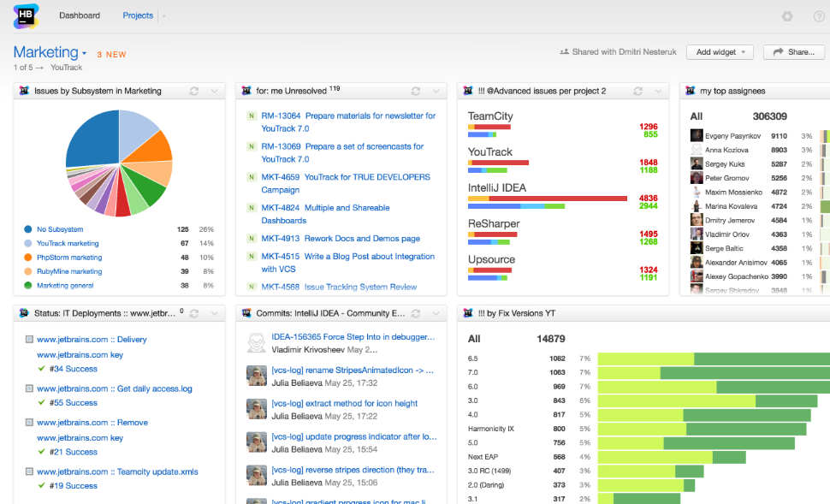830x504 pixels.
Task: Open commit IDEA-156365 Force Step Into debugger
Action: pyautogui.click(x=353, y=336)
